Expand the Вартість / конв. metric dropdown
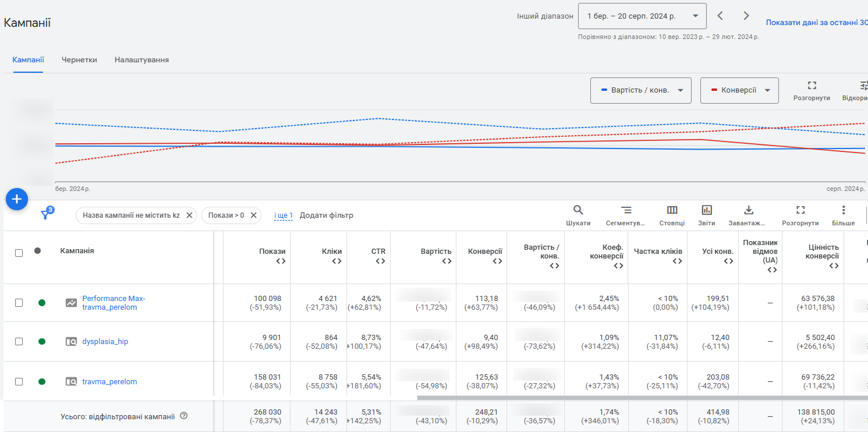The height and width of the screenshot is (432, 868). [640, 90]
